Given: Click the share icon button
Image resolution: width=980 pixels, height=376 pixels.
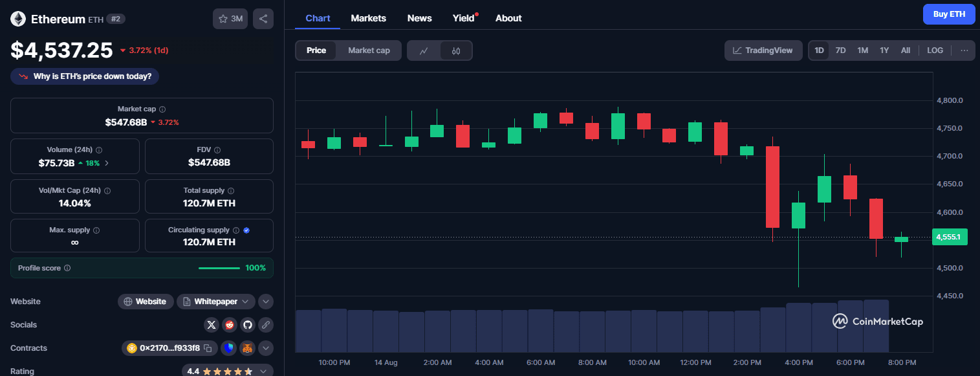Looking at the screenshot, I should [263, 19].
